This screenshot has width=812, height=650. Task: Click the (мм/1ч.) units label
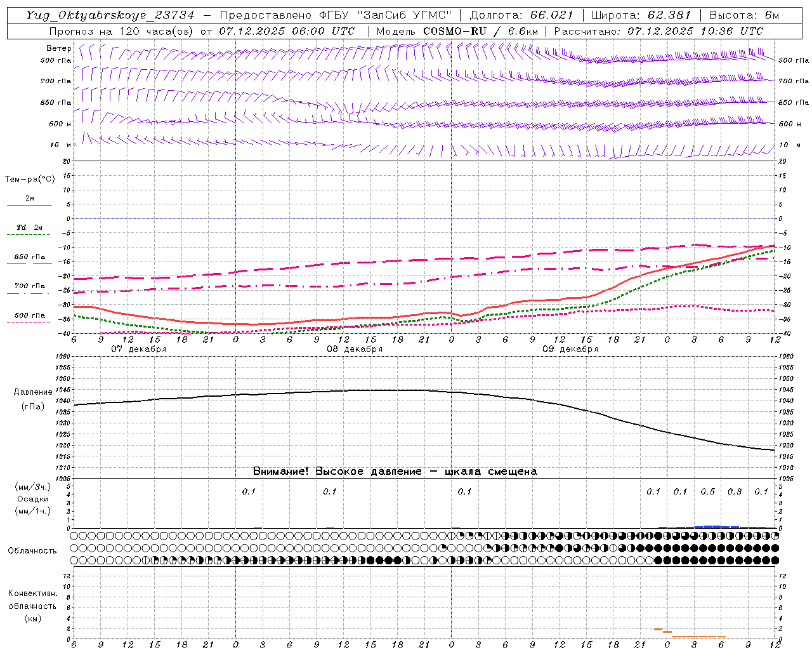(32, 511)
